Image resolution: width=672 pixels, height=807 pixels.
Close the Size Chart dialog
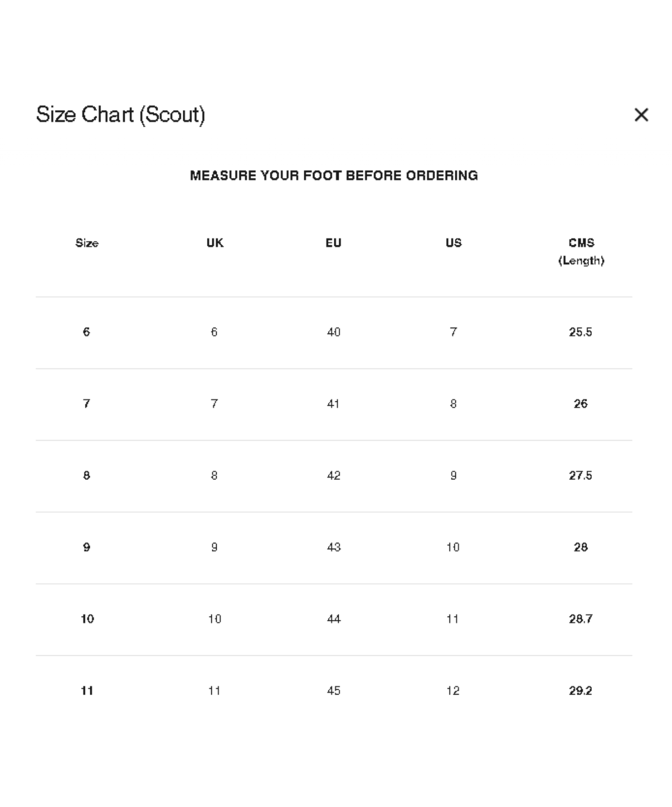tap(641, 115)
